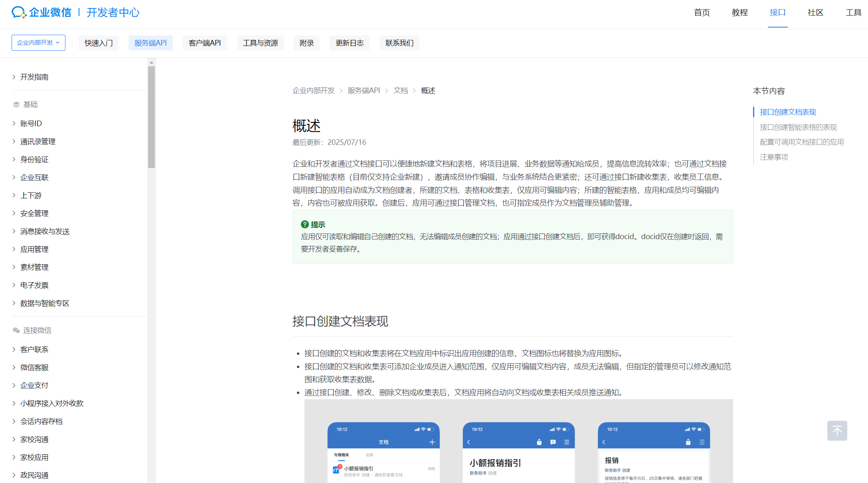The height and width of the screenshot is (483, 868).
Task: Jump to 注意事项 in section contents
Action: pyautogui.click(x=774, y=157)
